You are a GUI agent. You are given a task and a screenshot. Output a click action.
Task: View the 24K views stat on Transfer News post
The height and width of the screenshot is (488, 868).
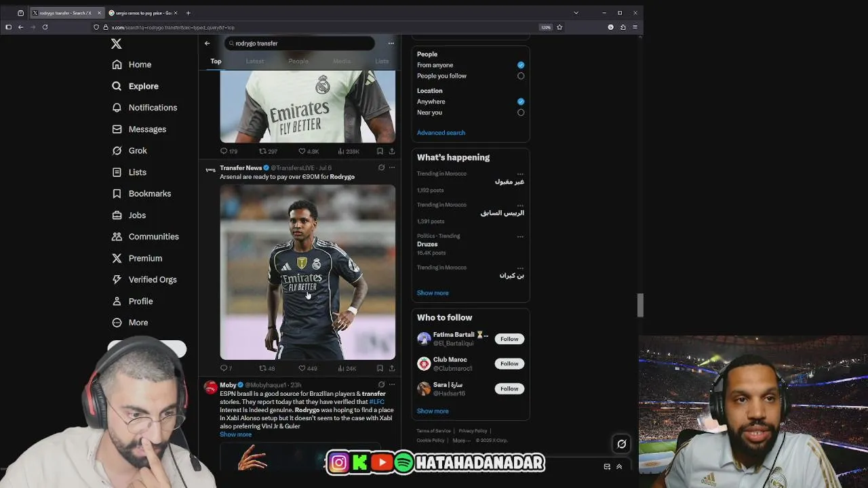tap(347, 369)
